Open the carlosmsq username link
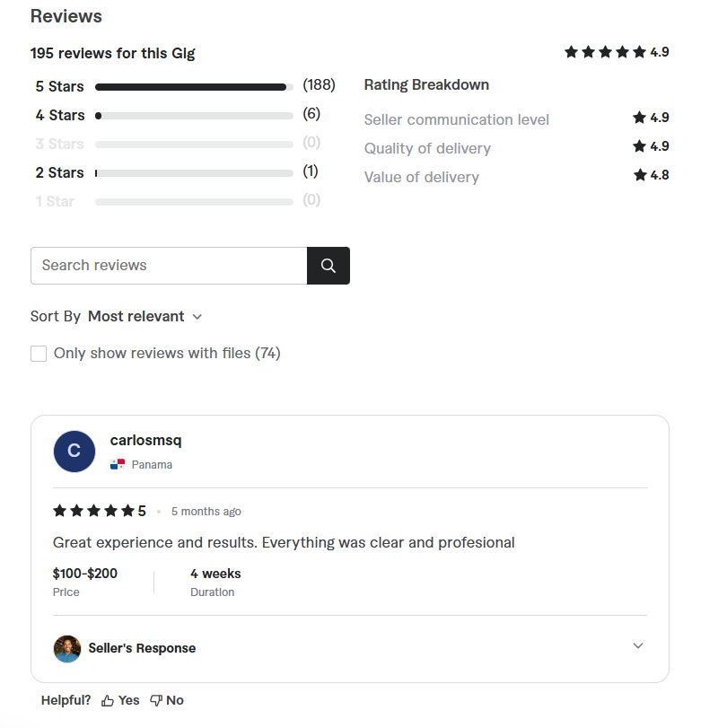Image resolution: width=727 pixels, height=728 pixels. click(x=145, y=440)
